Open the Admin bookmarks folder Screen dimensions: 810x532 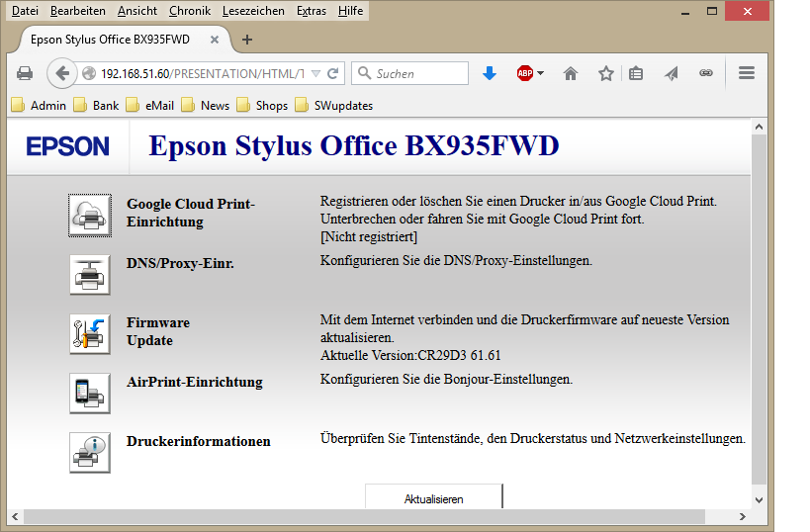pyautogui.click(x=40, y=106)
